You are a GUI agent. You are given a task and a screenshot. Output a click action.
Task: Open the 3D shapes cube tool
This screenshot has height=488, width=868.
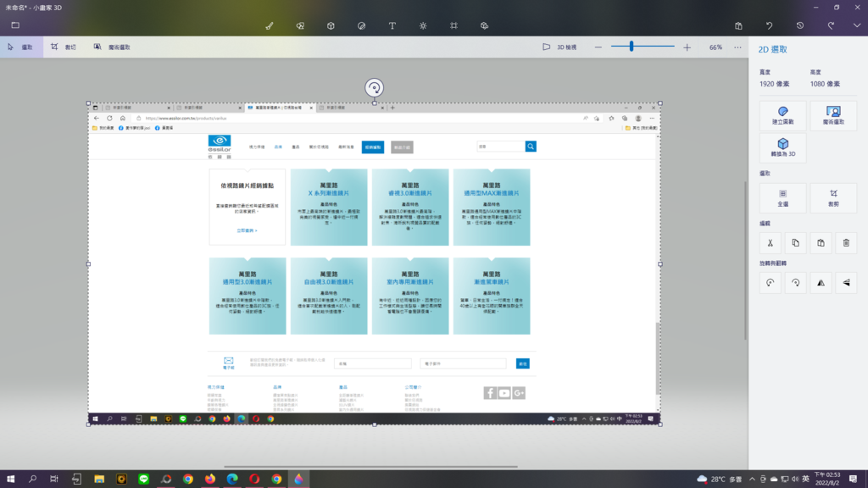pos(331,25)
